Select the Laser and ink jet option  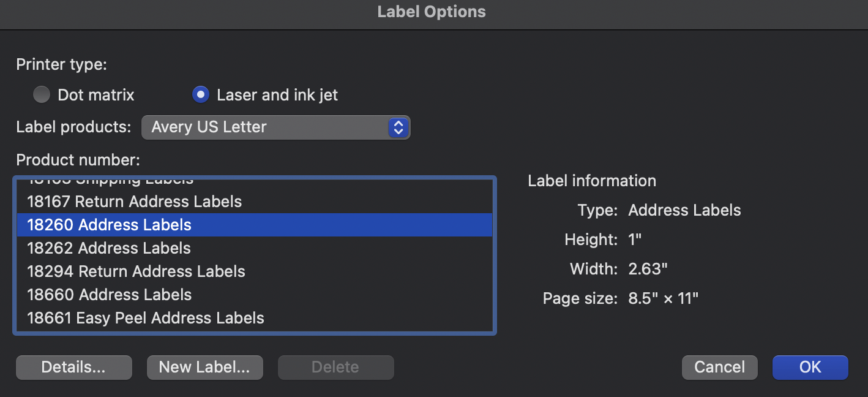201,95
